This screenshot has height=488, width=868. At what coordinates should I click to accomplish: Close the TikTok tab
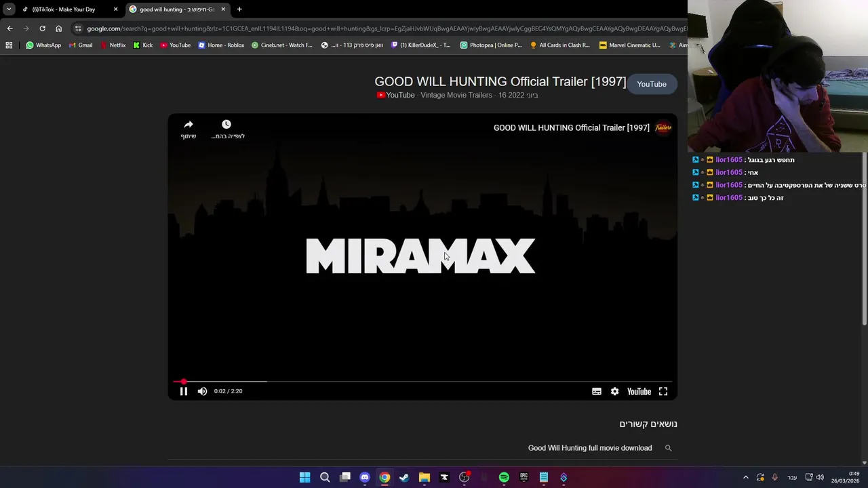click(115, 9)
